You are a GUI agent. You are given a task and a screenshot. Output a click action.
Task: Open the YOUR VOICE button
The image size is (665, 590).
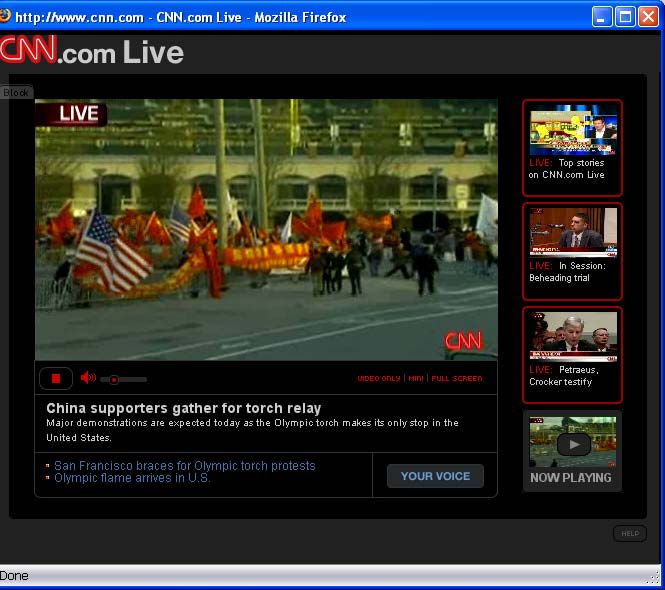pos(435,476)
